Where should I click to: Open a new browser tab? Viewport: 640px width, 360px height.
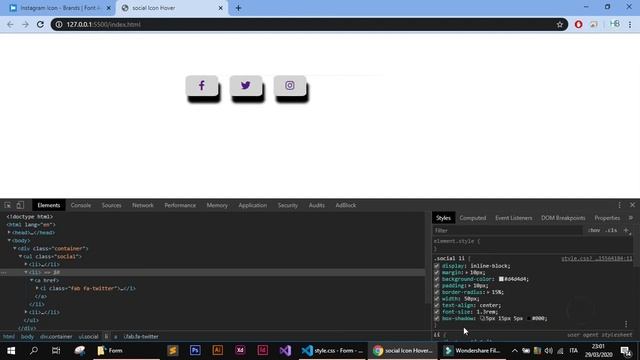pos(238,8)
